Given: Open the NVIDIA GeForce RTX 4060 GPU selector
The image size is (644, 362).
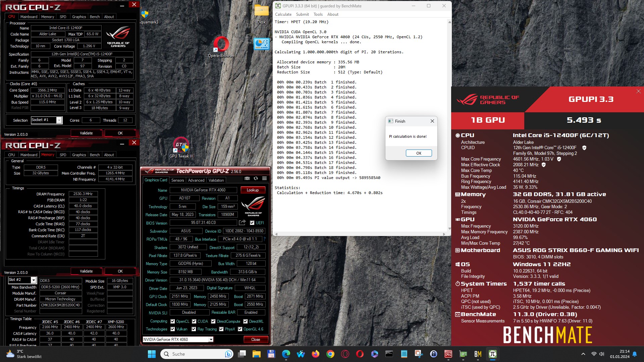Looking at the screenshot, I should [x=178, y=340].
